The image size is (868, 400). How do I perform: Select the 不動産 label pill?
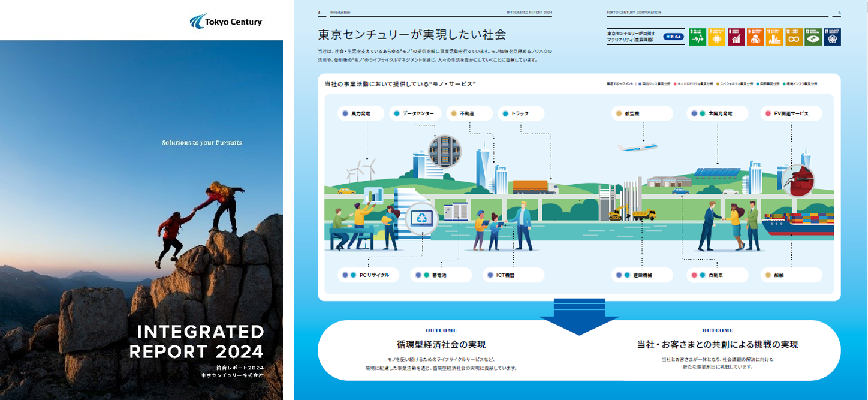468,113
